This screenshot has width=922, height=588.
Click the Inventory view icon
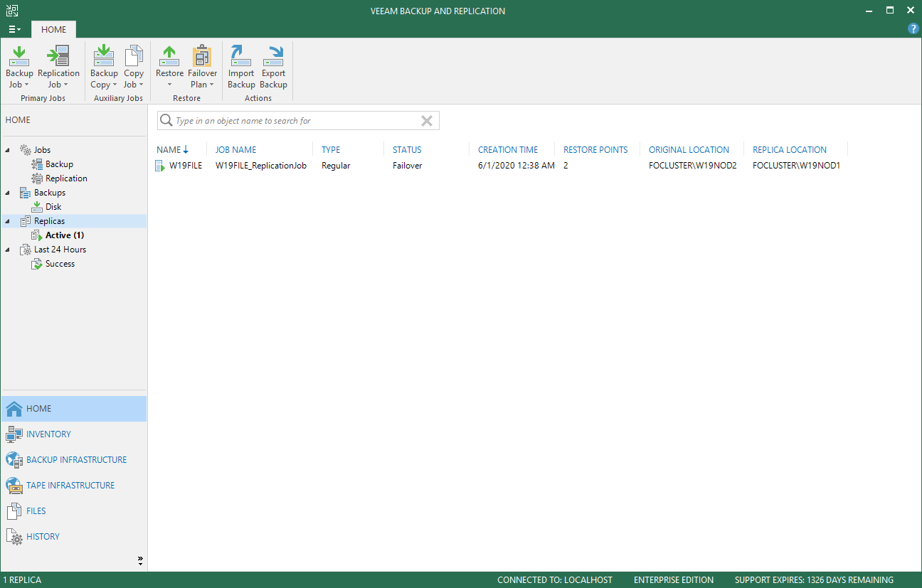click(x=14, y=434)
